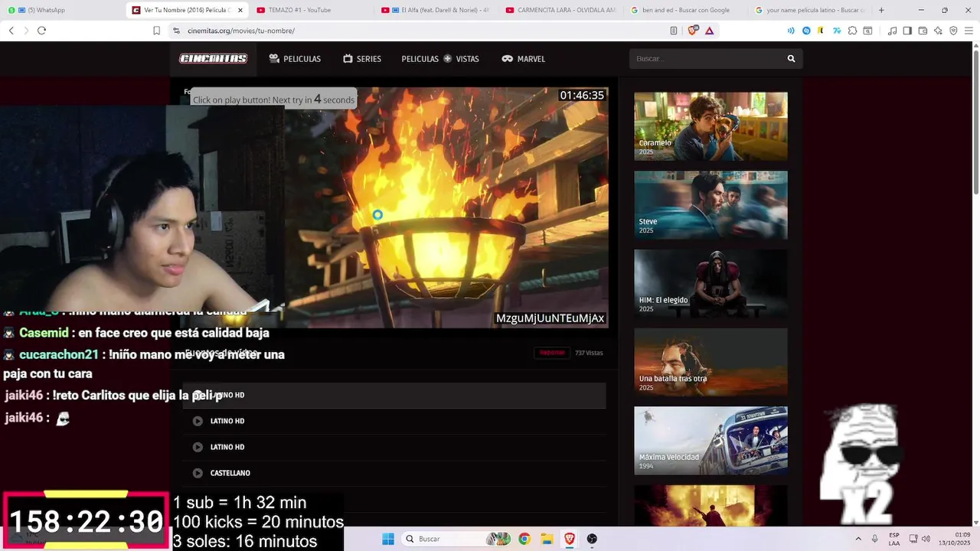Open a new browser tab
This screenshot has height=551, width=980.
[x=881, y=10]
